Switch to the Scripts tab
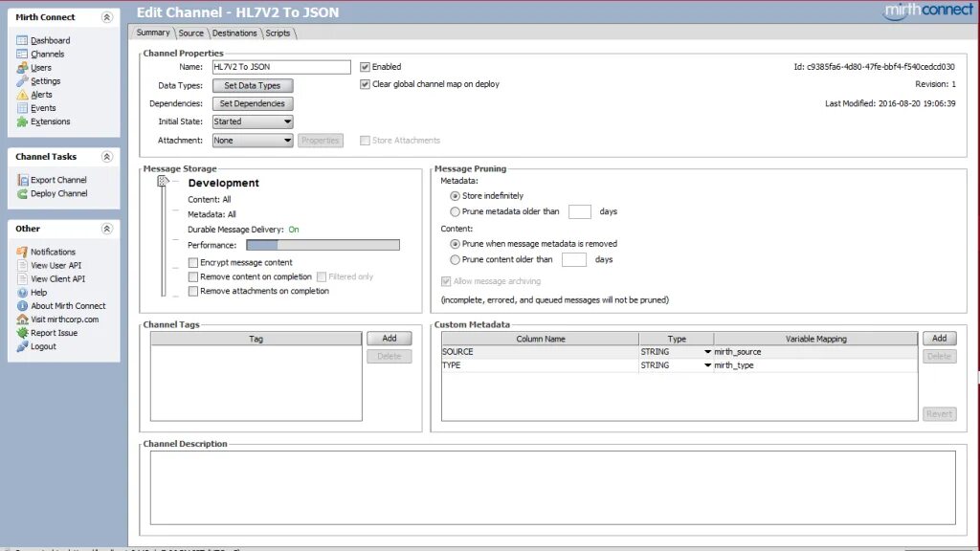Viewport: 980px width, 551px height. (278, 33)
